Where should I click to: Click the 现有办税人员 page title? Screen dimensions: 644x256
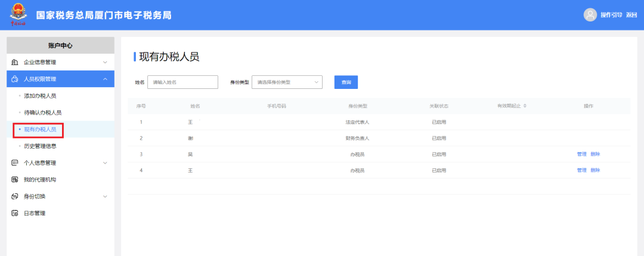(169, 57)
